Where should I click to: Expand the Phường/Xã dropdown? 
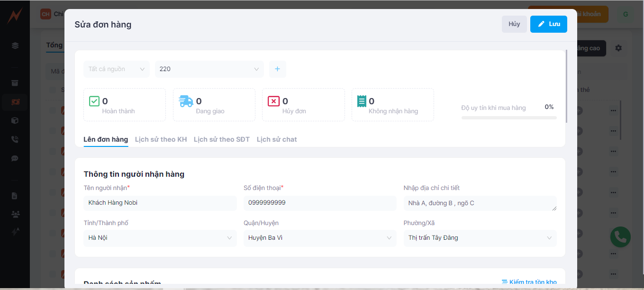[x=480, y=238]
